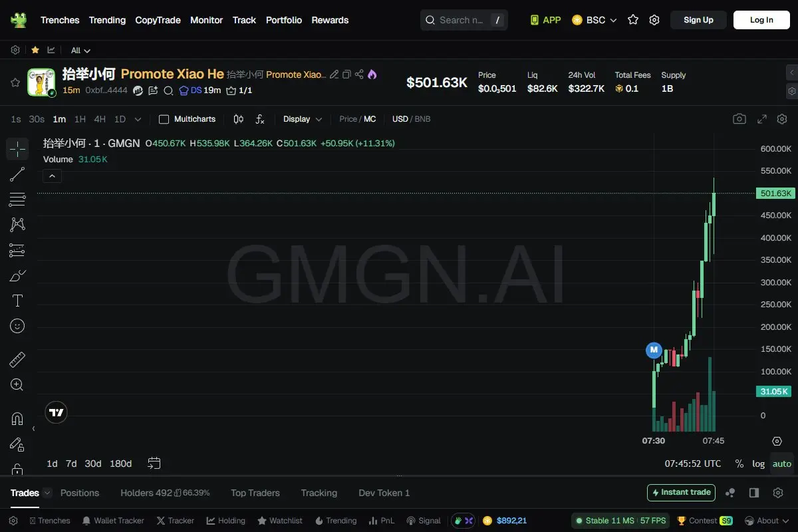
Task: Select the XABCD pattern tool
Action: pyautogui.click(x=17, y=225)
